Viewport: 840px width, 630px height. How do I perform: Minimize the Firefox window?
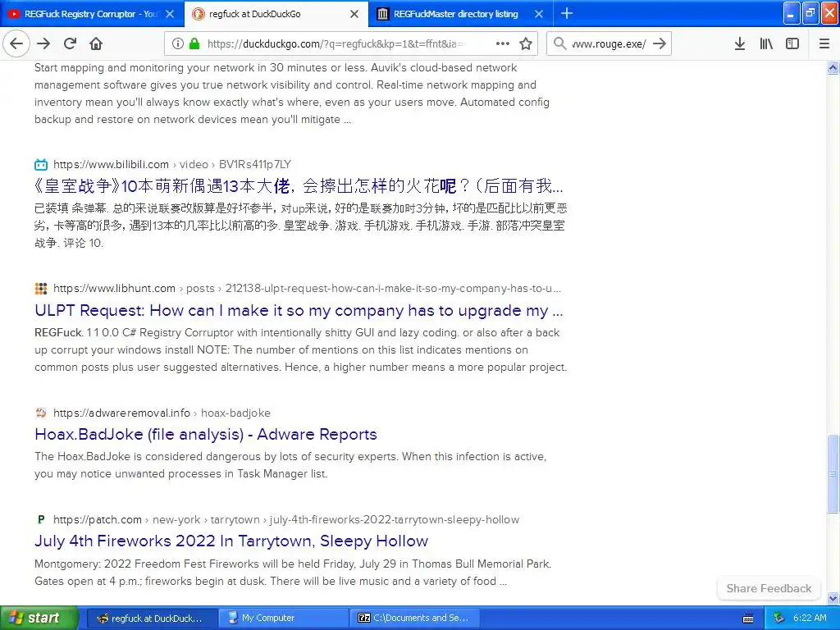click(x=792, y=13)
